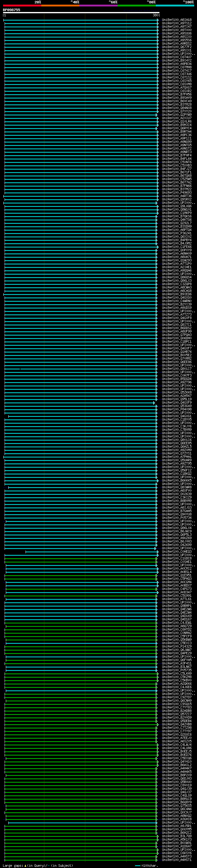197x868 pixels.
Task: Open hit UniRef100_Q677F2
Action: (176, 47)
